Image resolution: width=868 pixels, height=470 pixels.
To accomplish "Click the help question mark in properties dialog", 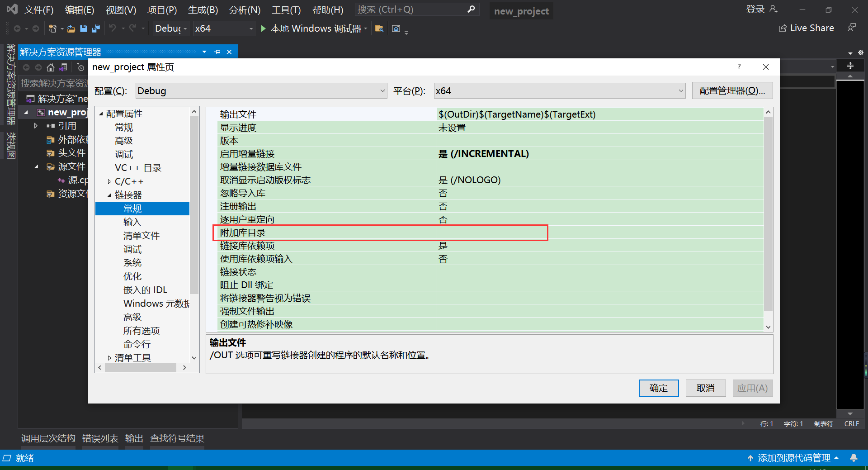I will pos(739,66).
